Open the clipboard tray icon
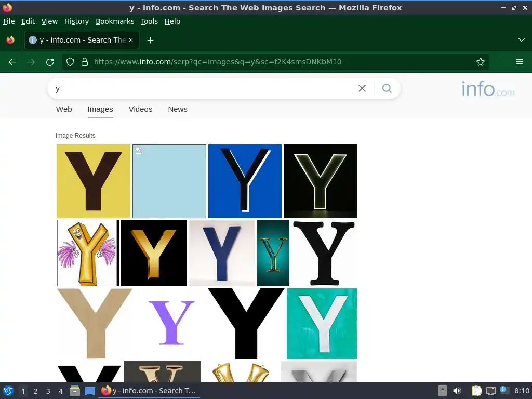This screenshot has width=532, height=399. point(476,391)
